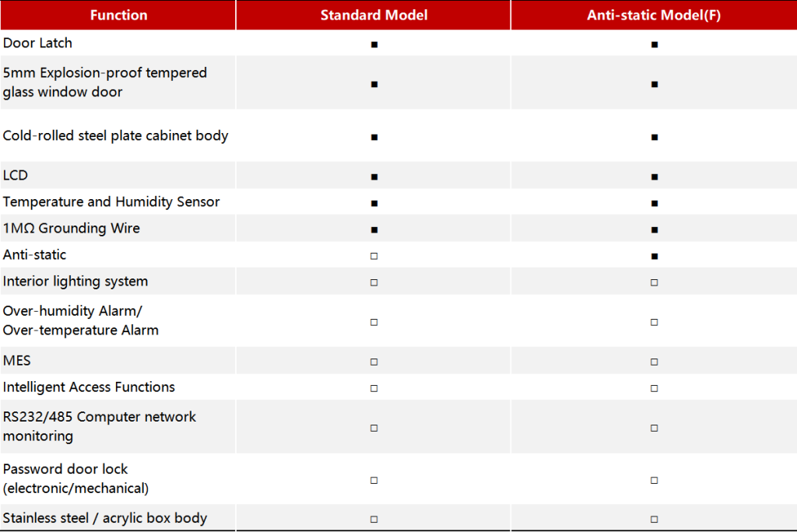
Task: Click Temperature and Humidity Sensor square under Anti-static Model(F)
Action: point(654,203)
